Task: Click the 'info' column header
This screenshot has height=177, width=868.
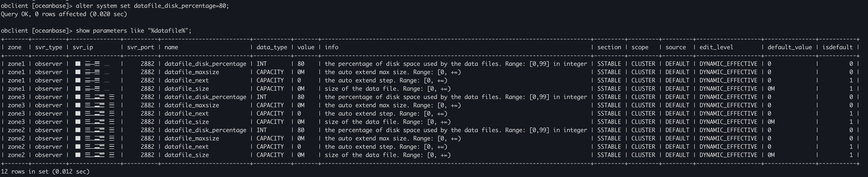Action: (331, 47)
